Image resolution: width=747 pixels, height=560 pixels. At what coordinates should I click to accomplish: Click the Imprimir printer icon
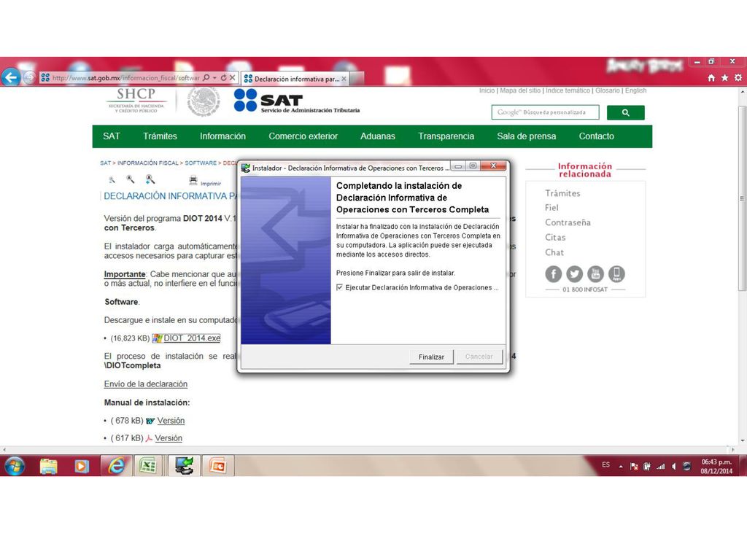(x=193, y=180)
